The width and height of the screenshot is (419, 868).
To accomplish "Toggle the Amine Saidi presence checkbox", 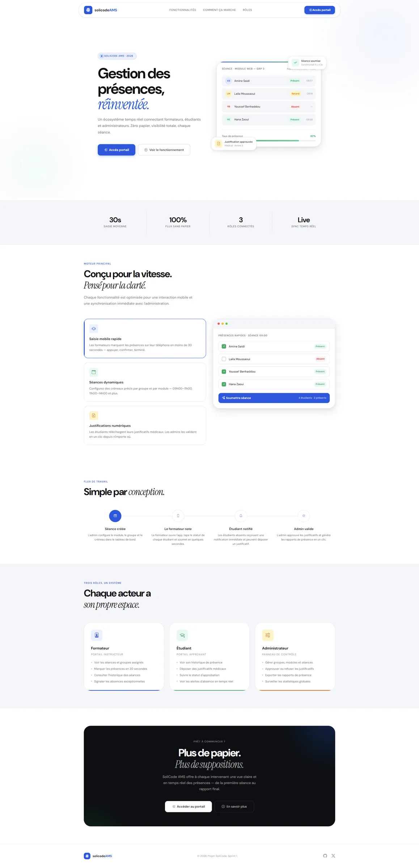I will tap(224, 346).
